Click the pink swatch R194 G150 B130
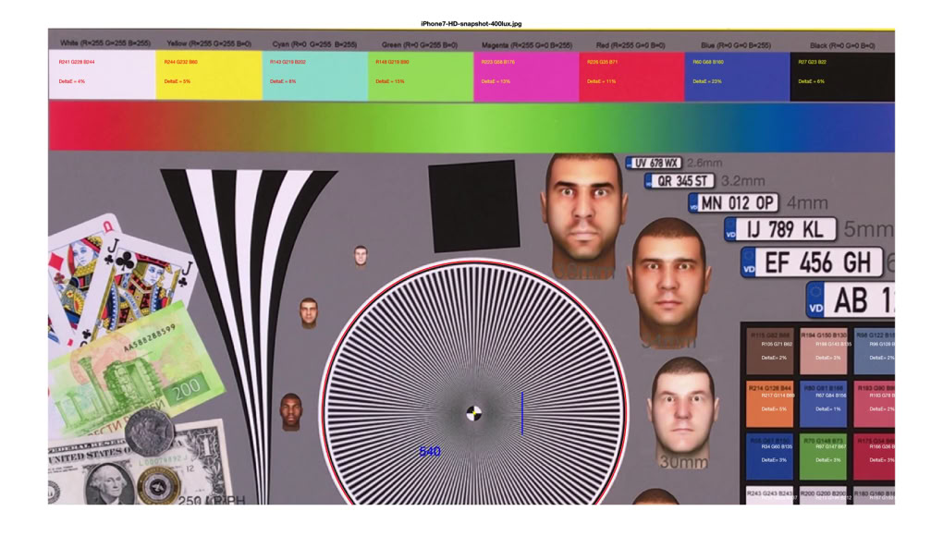Screen dimensions: 943x560 pyautogui.click(x=824, y=351)
